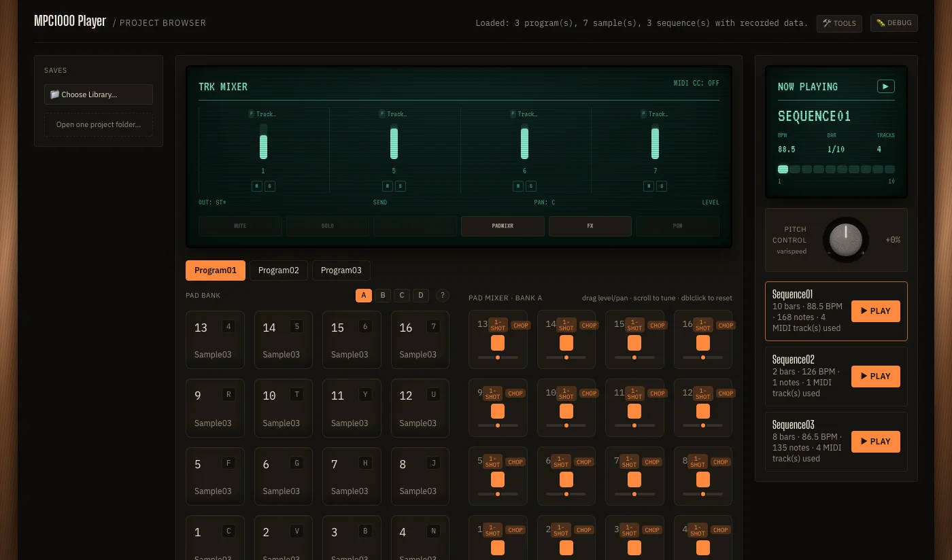Click the 88.5 BPM value
The width and height of the screenshot is (952, 560).
[x=787, y=149]
